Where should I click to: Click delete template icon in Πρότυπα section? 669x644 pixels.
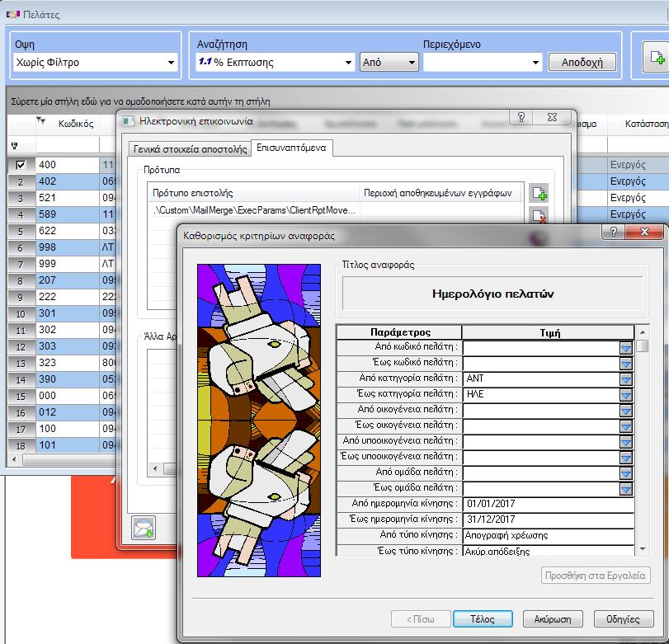click(x=539, y=216)
